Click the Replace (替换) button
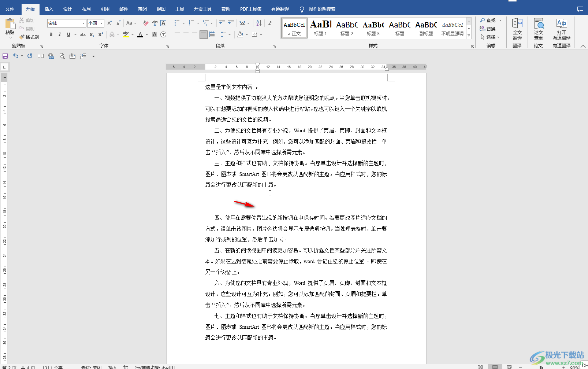This screenshot has height=369, width=588. pos(488,29)
